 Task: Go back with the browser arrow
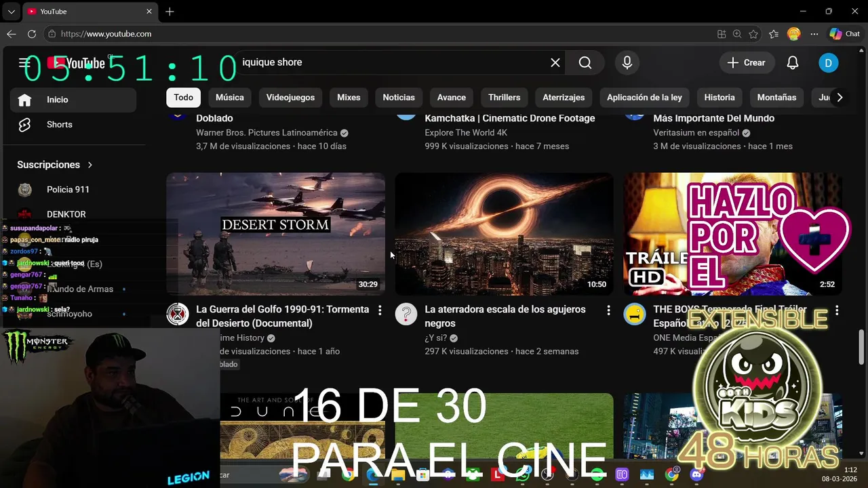coord(12,34)
